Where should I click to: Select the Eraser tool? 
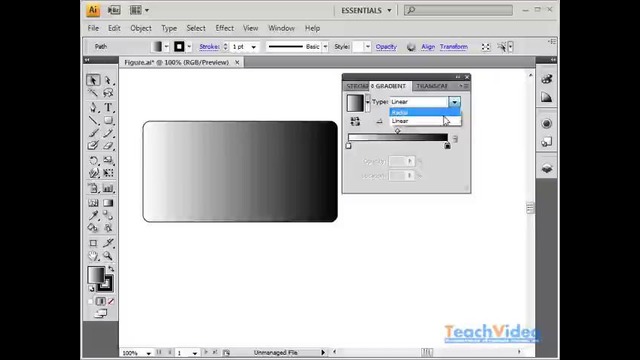click(108, 146)
